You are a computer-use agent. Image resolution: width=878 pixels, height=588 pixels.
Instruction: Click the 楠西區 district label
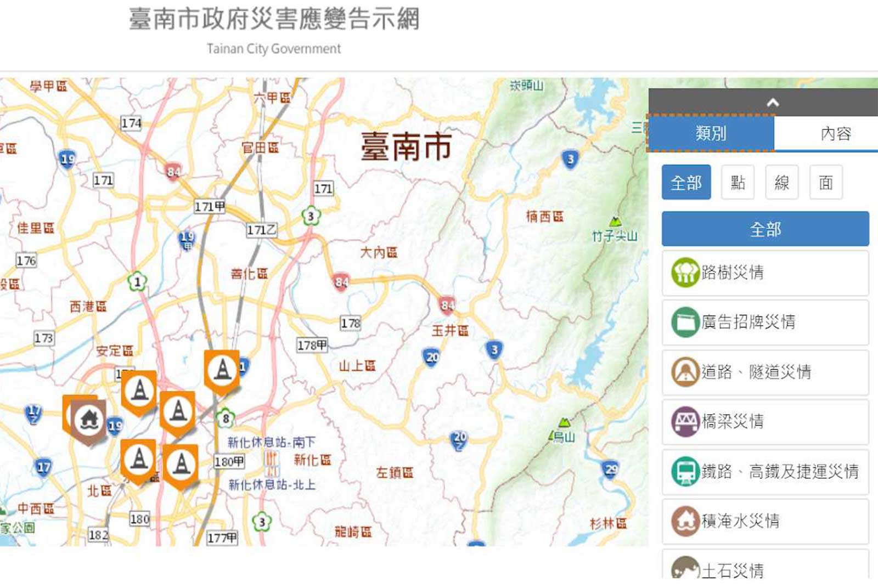tap(545, 217)
